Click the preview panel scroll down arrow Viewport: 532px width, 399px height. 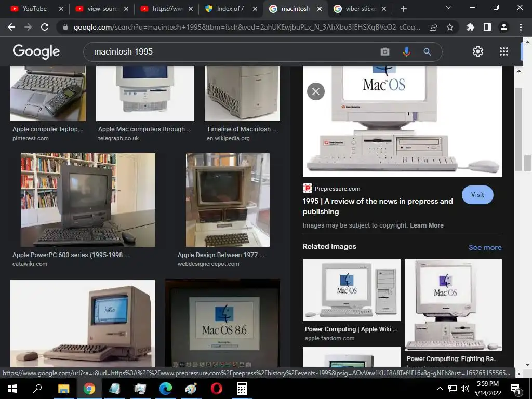pos(518,364)
